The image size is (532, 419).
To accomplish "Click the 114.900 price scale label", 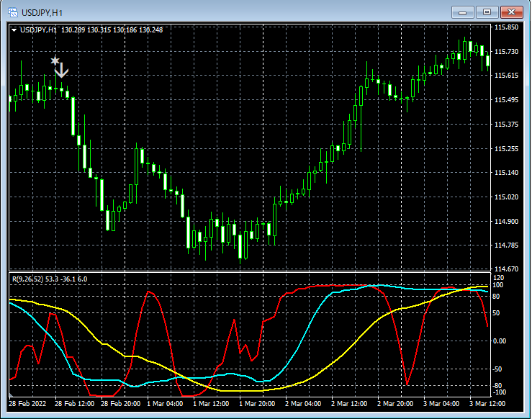I will (x=507, y=221).
